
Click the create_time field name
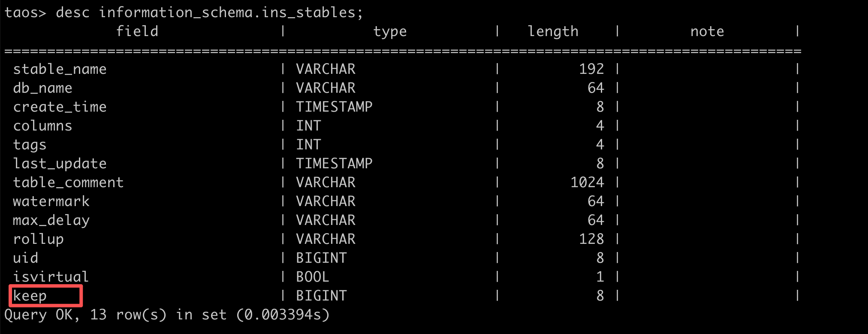(60, 107)
